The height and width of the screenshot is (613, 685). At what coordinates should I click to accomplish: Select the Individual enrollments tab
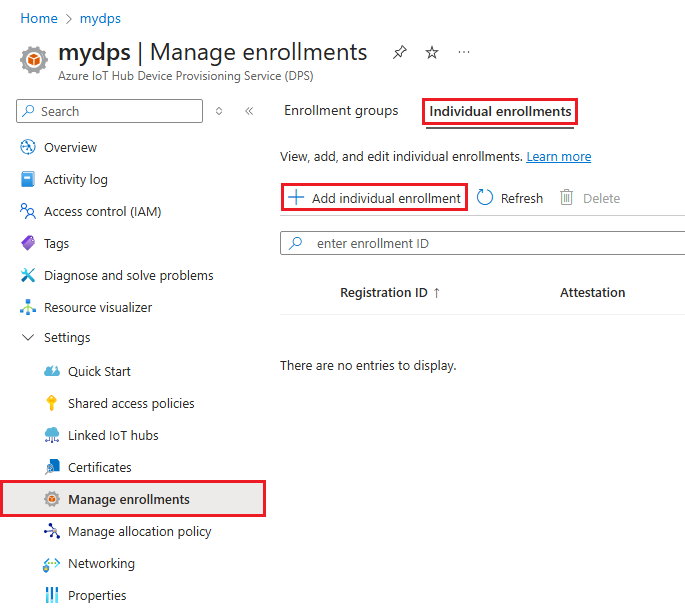click(x=500, y=112)
